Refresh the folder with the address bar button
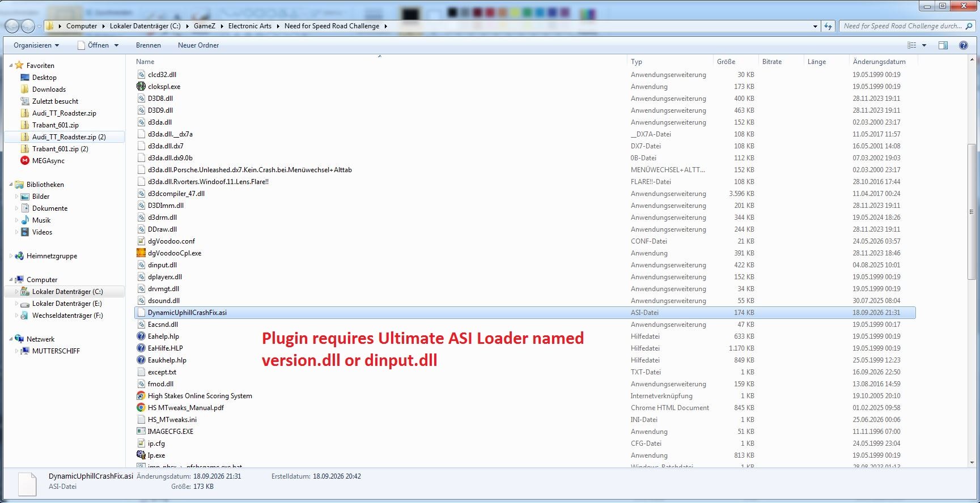Image resolution: width=980 pixels, height=503 pixels. 828,26
